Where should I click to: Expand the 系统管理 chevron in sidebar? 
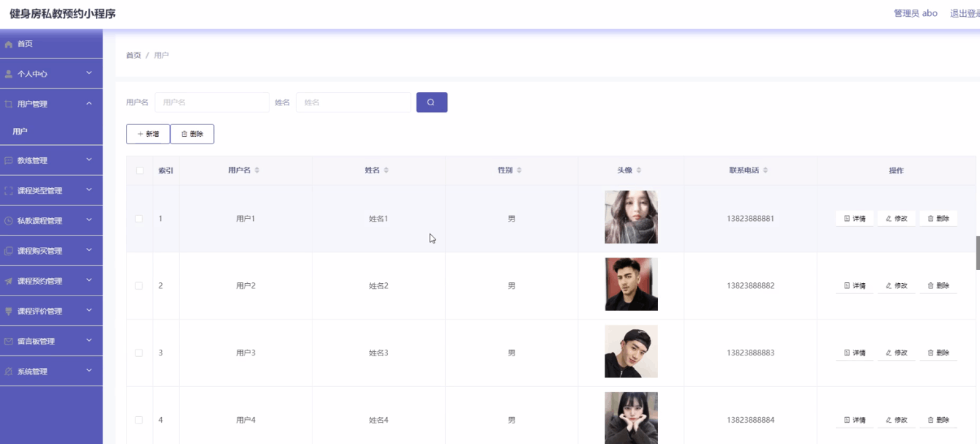[x=89, y=371]
